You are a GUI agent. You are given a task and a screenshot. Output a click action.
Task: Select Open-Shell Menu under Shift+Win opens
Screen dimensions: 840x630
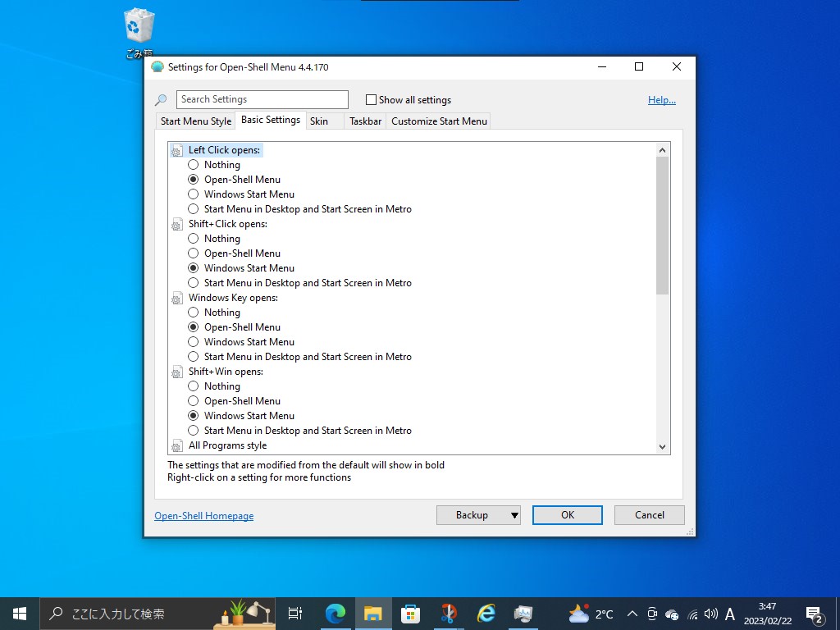[194, 401]
